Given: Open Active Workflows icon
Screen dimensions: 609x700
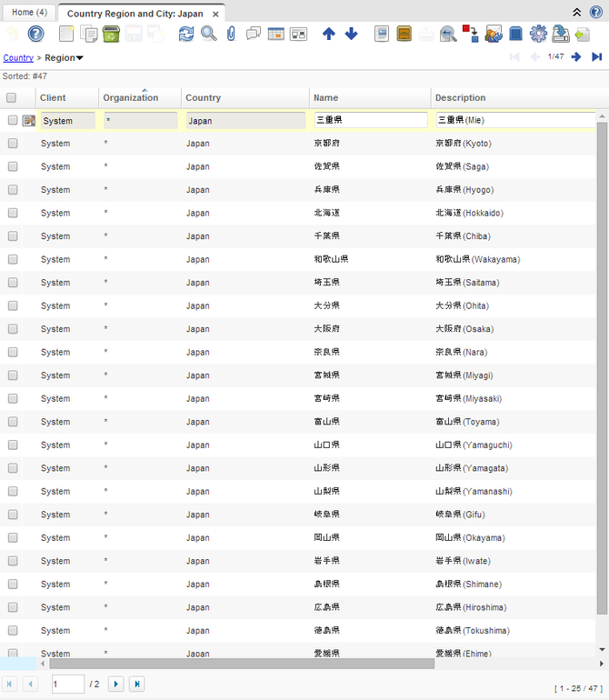Looking at the screenshot, I should [471, 34].
